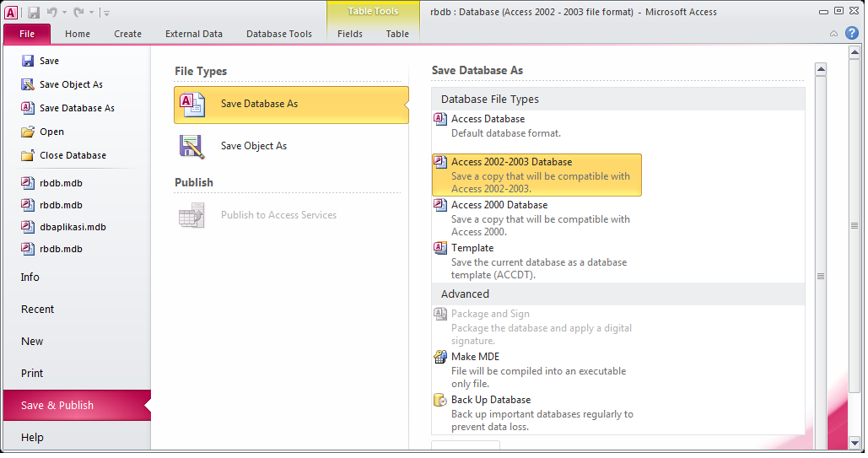Screen dimensions: 868x458
Task: Click the Access Database format icon
Action: click(x=440, y=119)
